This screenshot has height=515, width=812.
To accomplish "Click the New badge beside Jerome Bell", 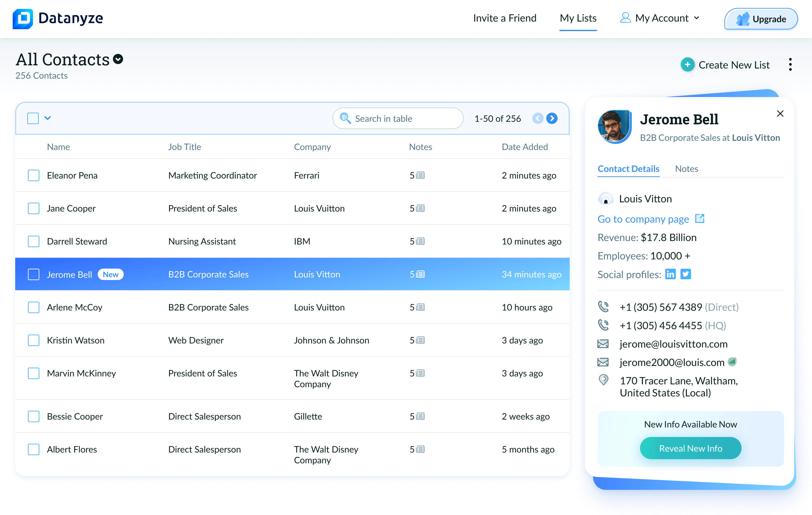I will [111, 274].
